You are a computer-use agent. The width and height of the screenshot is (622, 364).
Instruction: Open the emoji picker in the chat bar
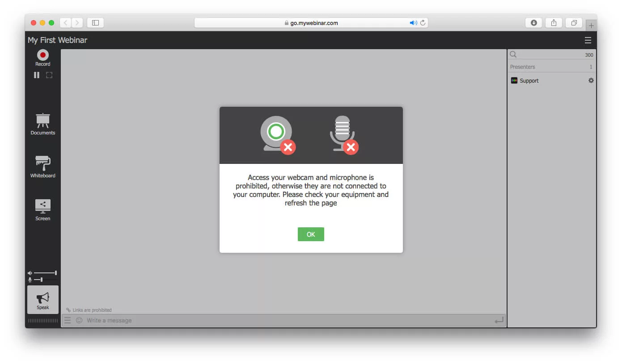click(79, 320)
